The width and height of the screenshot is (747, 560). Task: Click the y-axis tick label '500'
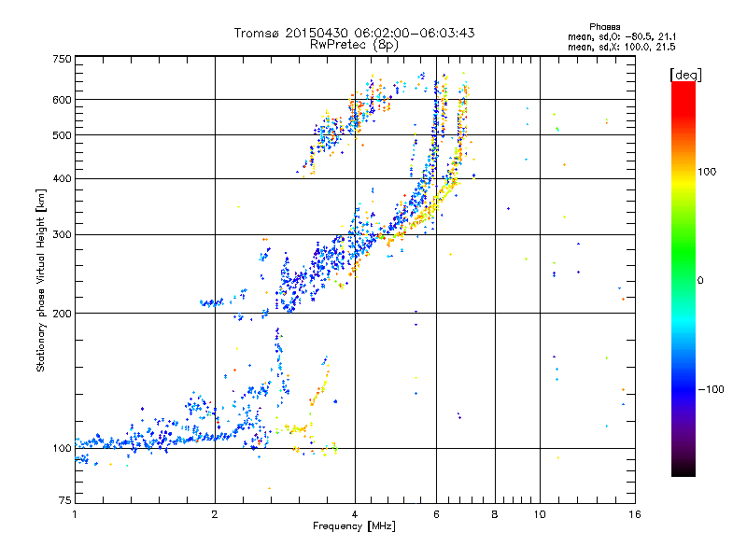[x=62, y=135]
